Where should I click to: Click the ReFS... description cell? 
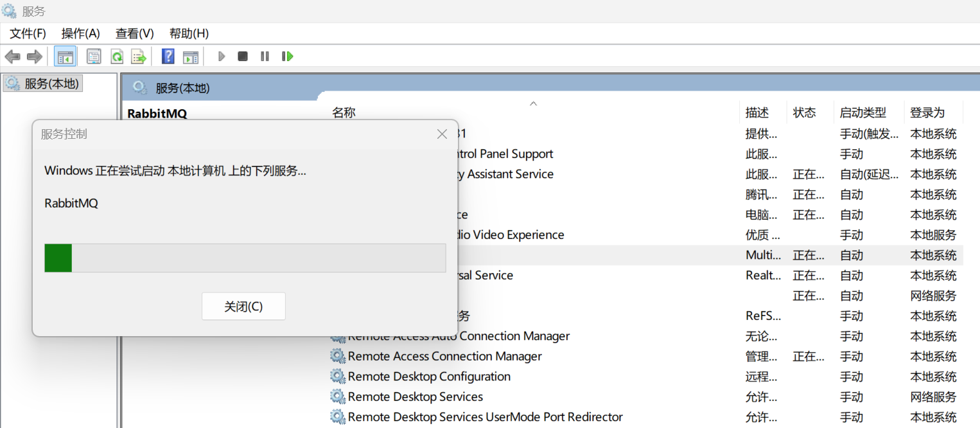763,316
